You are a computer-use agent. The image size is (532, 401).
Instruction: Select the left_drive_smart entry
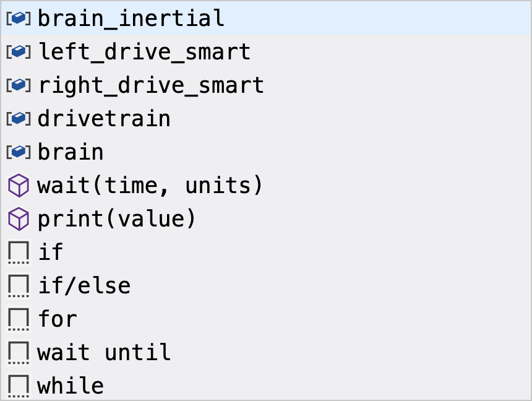click(144, 51)
